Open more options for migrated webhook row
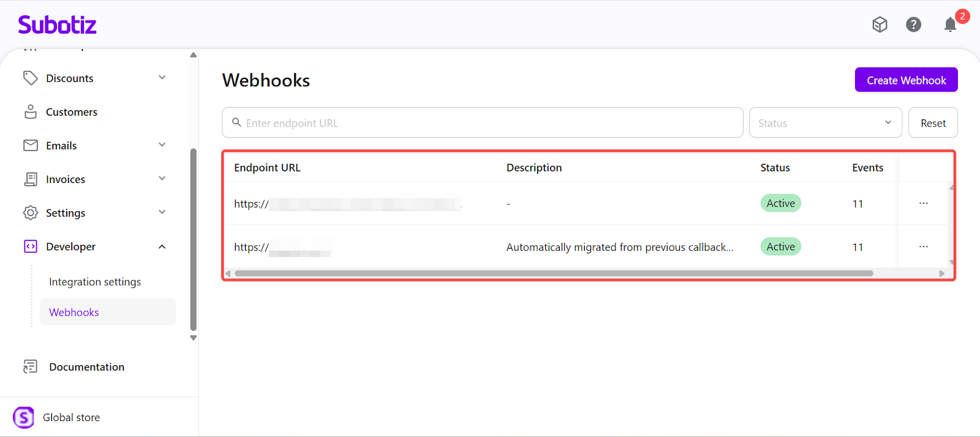980x437 pixels. [923, 247]
